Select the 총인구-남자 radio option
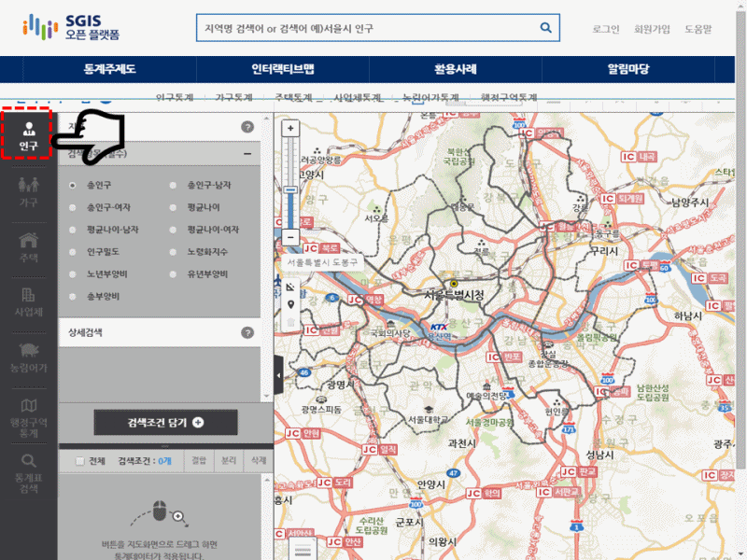This screenshot has width=747, height=560. [173, 186]
